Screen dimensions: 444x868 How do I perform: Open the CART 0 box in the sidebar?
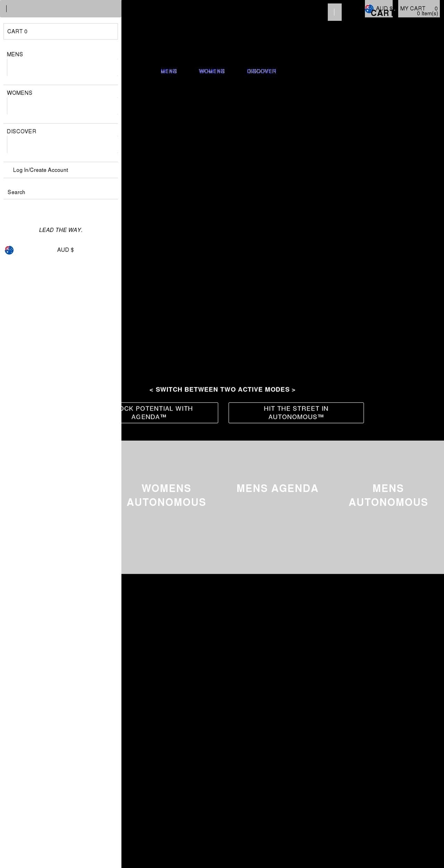pos(61,31)
